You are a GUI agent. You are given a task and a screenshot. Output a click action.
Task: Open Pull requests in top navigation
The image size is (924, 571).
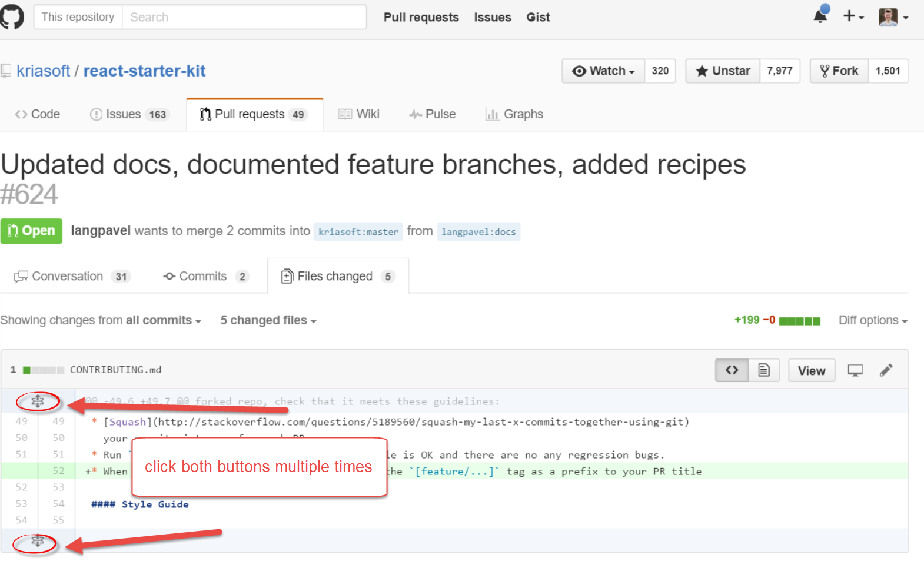(421, 18)
